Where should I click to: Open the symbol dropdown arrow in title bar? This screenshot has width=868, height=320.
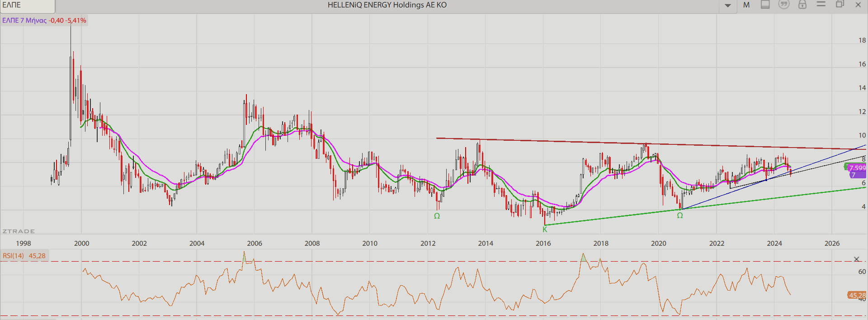pyautogui.click(x=728, y=5)
